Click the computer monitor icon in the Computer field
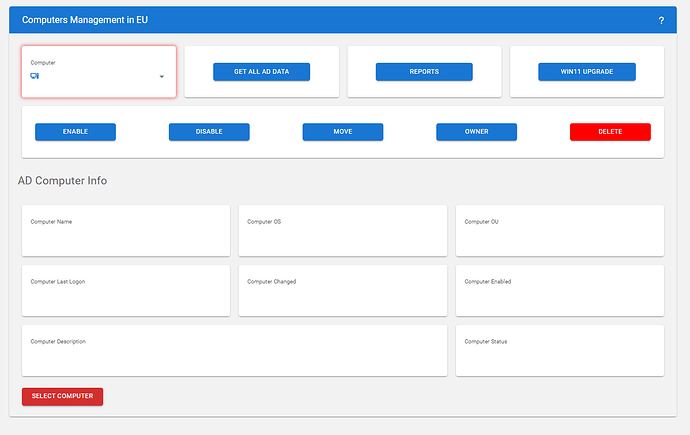Screen dimensions: 690x435 (x=35, y=76)
